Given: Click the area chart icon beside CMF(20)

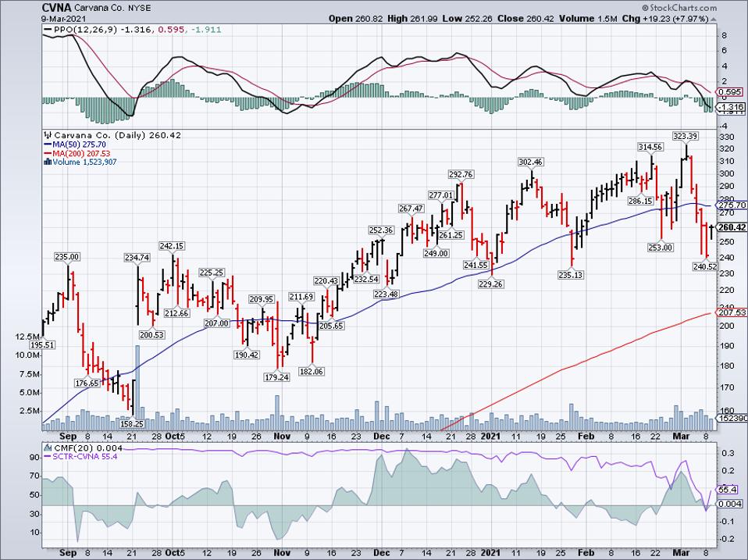Looking at the screenshot, I should tap(48, 448).
